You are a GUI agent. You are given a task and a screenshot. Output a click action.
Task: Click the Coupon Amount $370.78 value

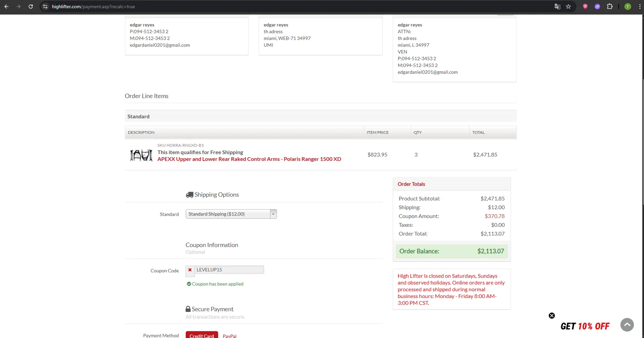[x=495, y=216]
